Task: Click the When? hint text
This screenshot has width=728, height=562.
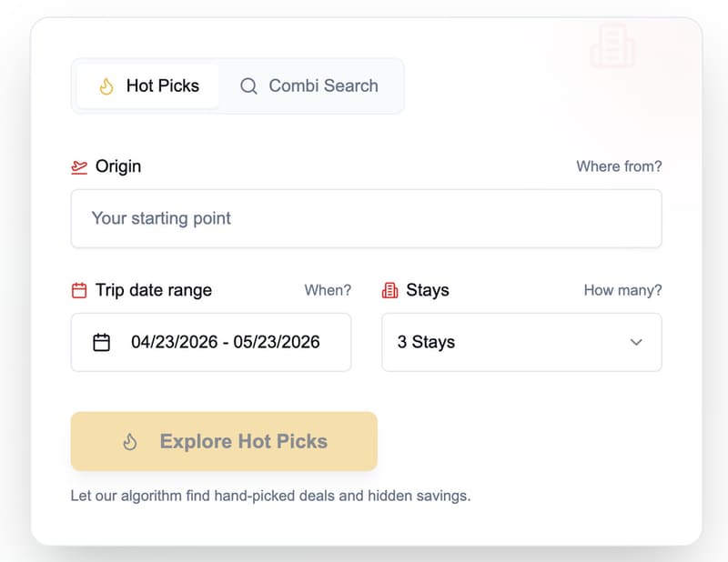Action: pos(328,291)
